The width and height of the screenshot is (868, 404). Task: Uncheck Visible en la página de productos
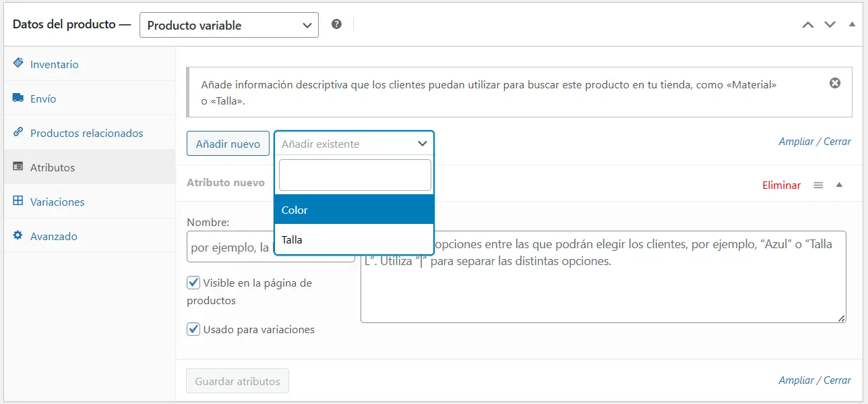194,283
